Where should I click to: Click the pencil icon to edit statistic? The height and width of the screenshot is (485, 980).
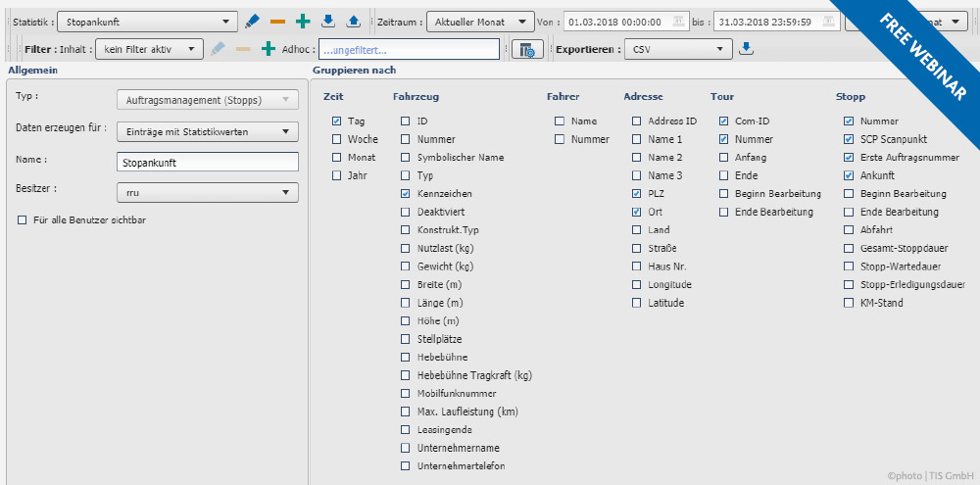(x=253, y=21)
